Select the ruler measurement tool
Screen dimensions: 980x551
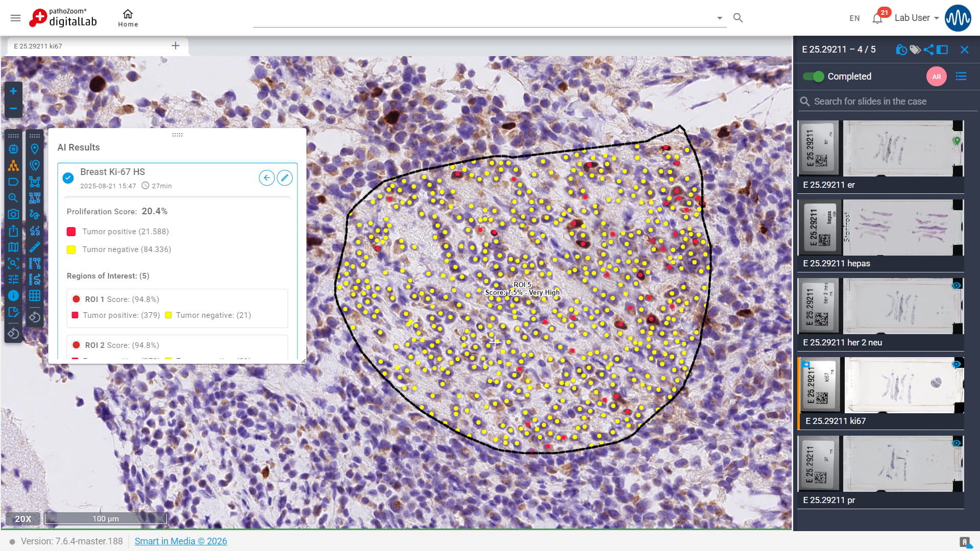pos(35,247)
